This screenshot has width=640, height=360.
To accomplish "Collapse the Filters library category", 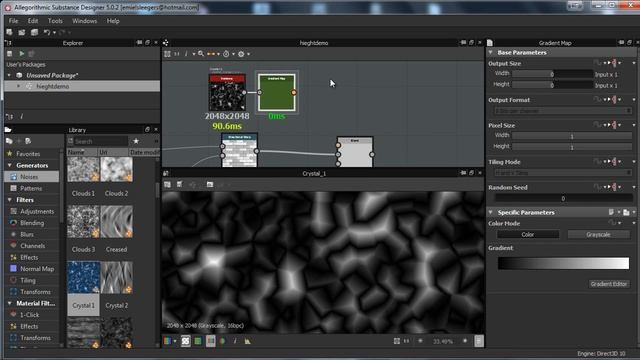I will 9,200.
